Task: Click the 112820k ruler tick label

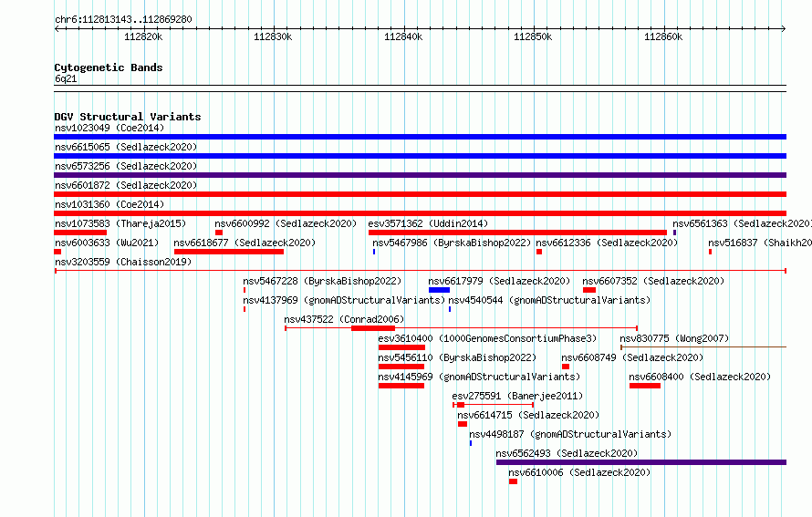Action: coord(143,36)
